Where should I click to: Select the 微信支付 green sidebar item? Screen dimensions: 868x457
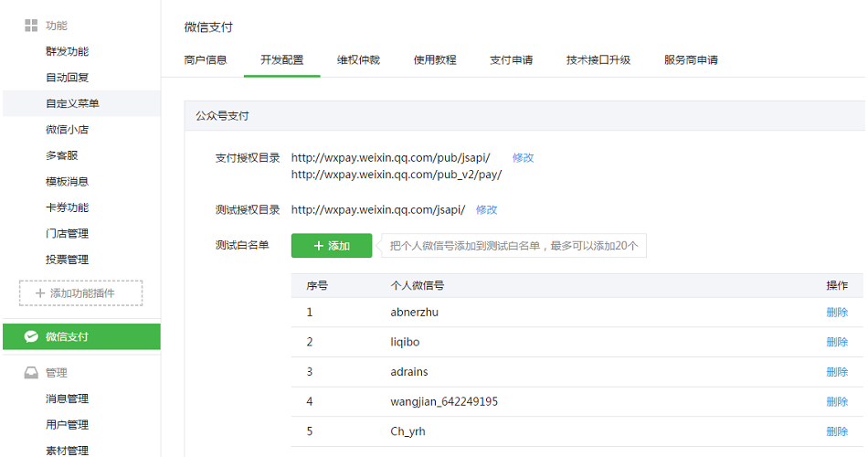[x=81, y=336]
